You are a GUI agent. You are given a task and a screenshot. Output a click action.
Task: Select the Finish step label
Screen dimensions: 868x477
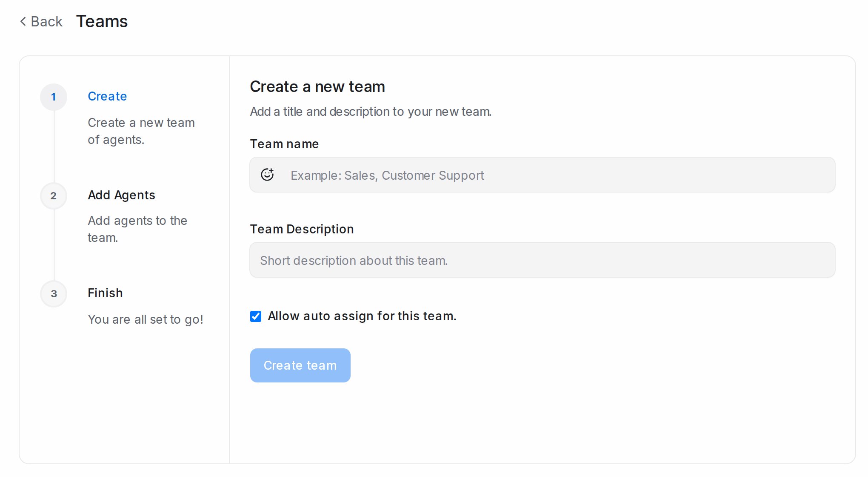tap(105, 293)
